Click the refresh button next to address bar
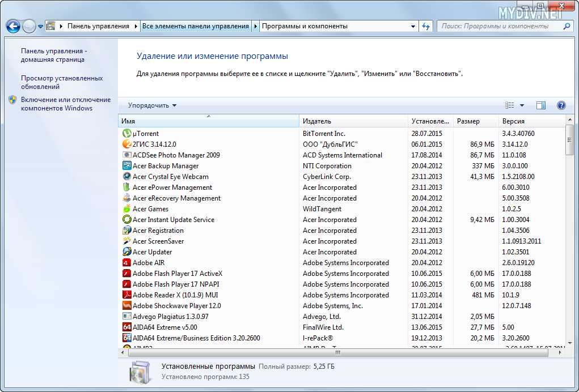 coord(426,26)
